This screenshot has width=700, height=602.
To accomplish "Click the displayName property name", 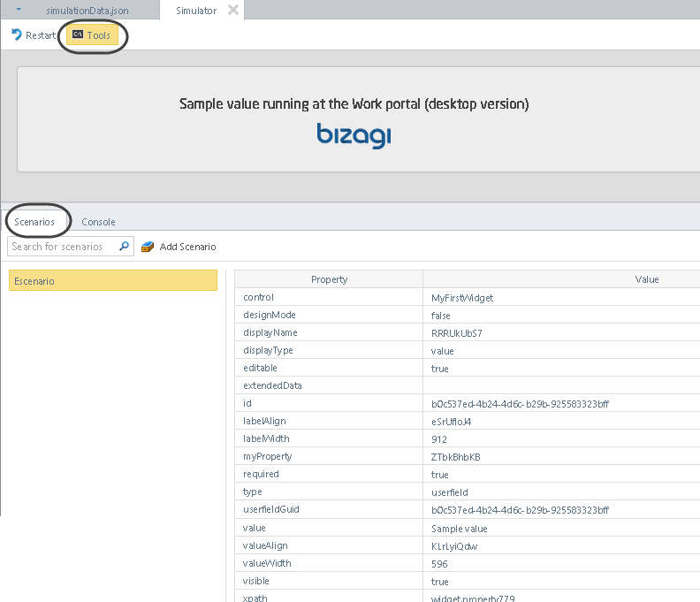I will click(x=270, y=332).
